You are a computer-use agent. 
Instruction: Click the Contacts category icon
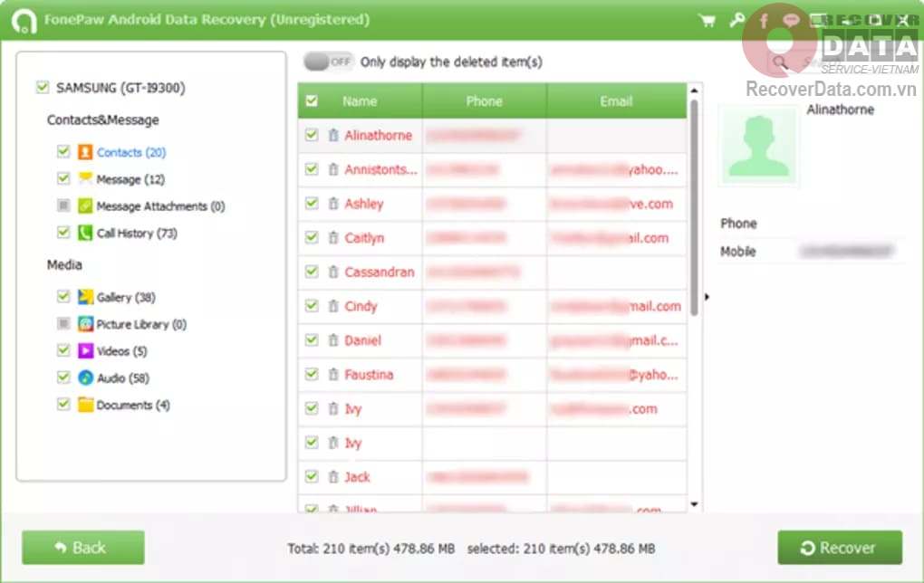(85, 152)
